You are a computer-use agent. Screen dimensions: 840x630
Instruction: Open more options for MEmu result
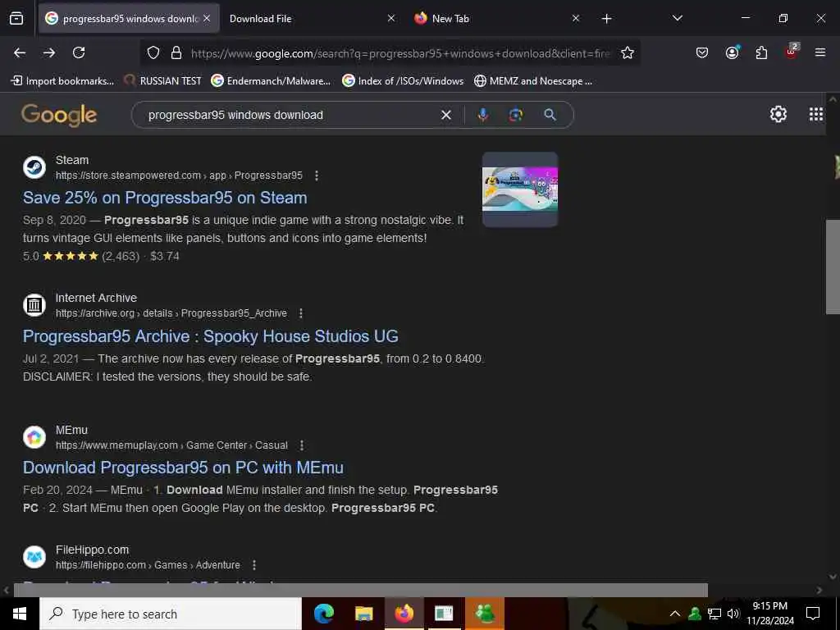[302, 445]
